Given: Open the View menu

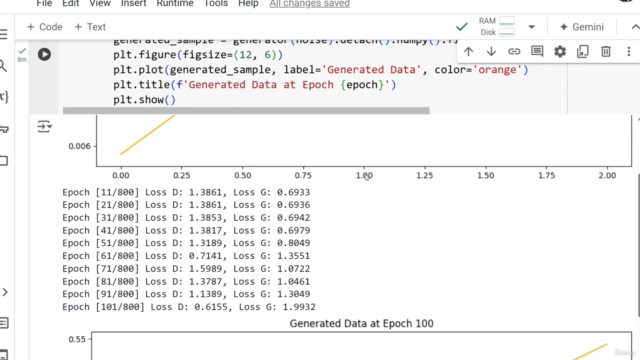Looking at the screenshot, I should point(100,4).
